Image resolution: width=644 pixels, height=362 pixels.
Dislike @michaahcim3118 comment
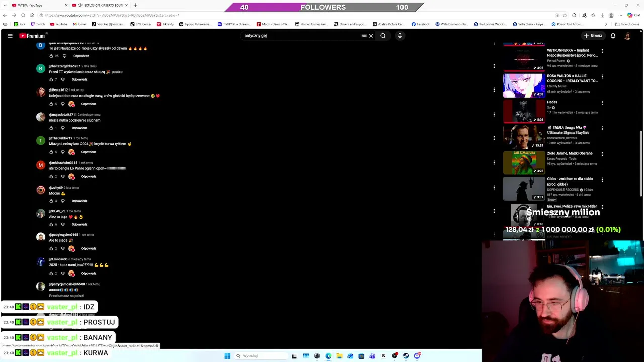63,176
